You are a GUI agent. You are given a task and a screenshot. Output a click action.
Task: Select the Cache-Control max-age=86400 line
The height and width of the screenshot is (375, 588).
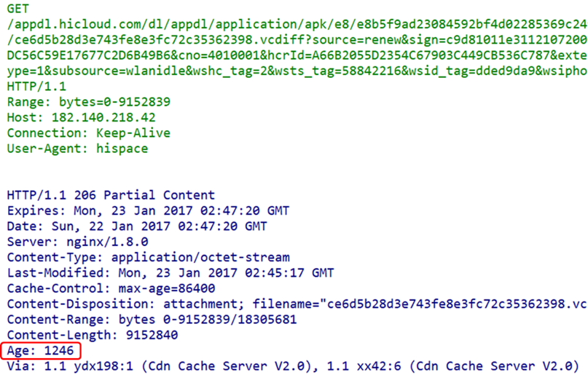tap(107, 288)
